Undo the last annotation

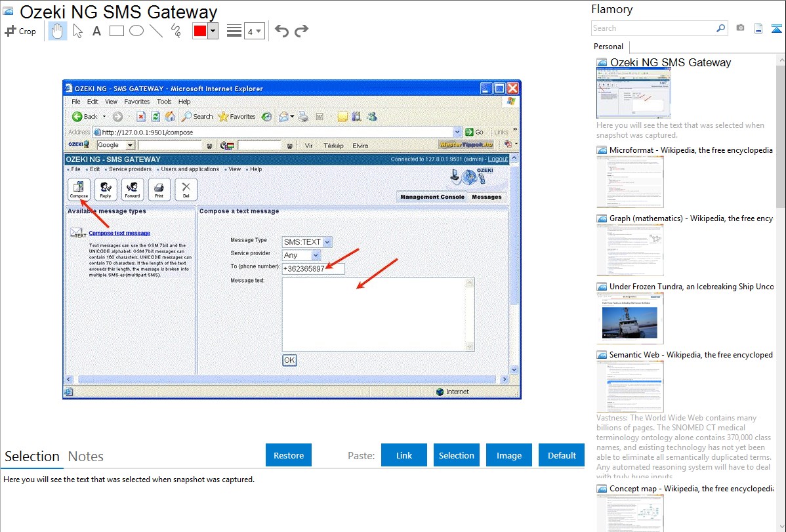[x=281, y=31]
